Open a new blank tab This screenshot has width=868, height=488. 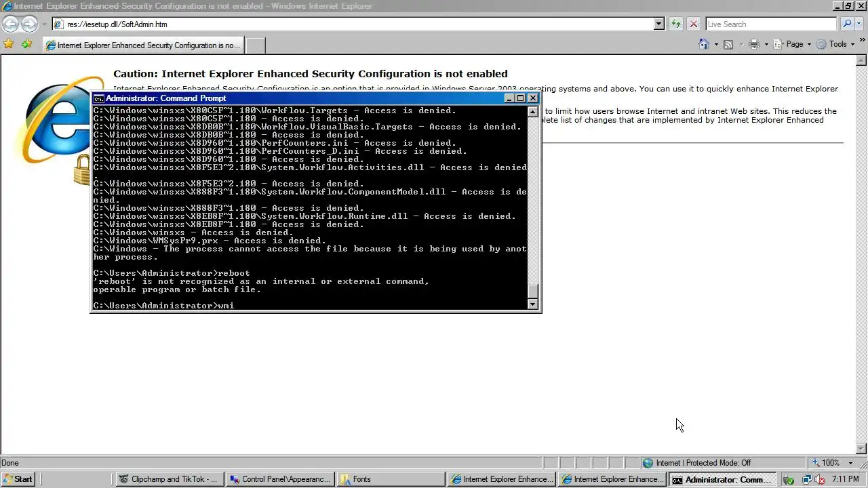coord(254,45)
